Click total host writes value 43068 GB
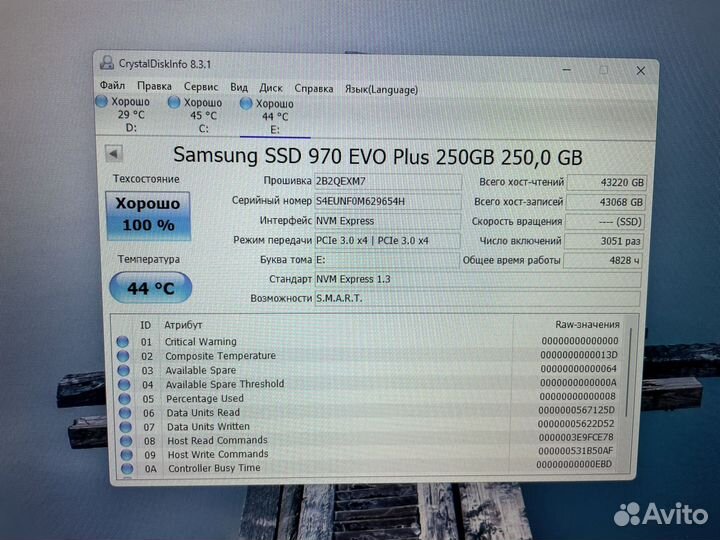 (x=605, y=202)
